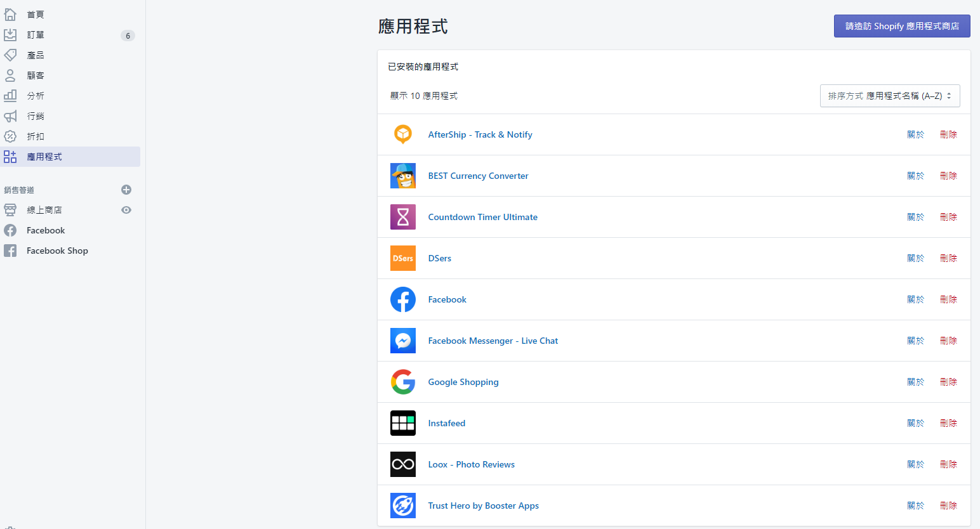Open DSers app link
980x529 pixels.
[x=440, y=258]
